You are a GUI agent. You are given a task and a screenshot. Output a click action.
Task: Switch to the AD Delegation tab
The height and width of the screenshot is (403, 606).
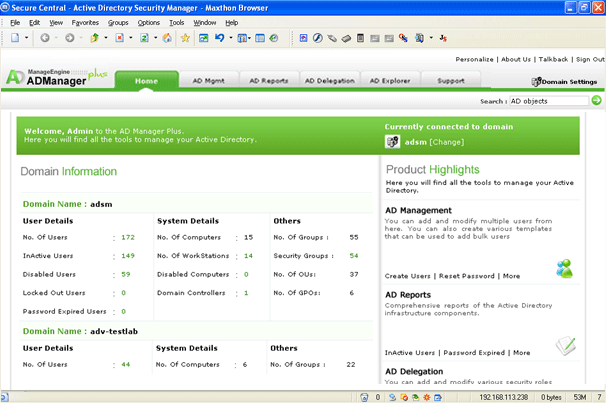(330, 80)
